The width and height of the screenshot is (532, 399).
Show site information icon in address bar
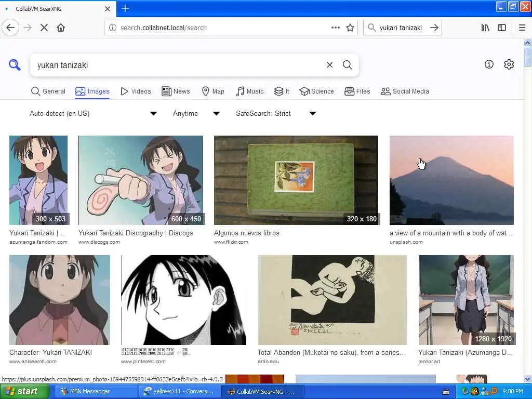pyautogui.click(x=113, y=28)
